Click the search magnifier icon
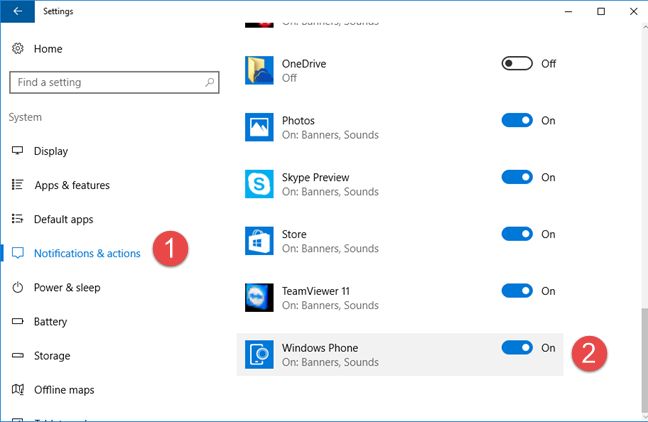This screenshot has height=422, width=648. (210, 82)
